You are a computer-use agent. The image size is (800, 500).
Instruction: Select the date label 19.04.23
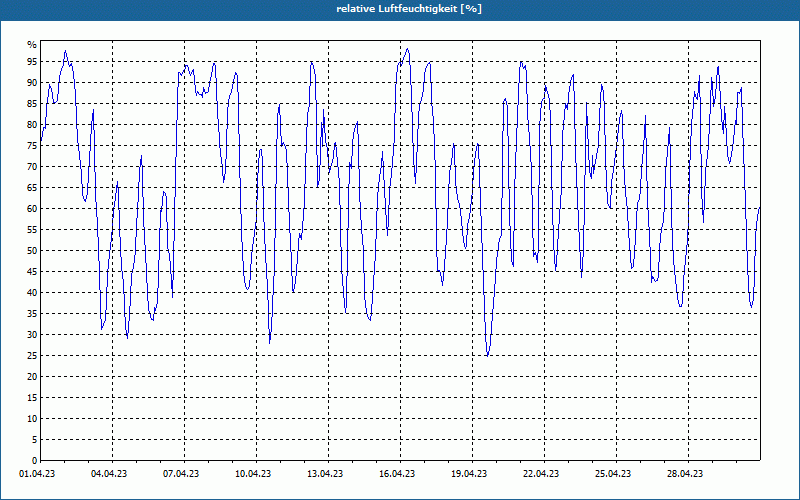[x=469, y=474]
